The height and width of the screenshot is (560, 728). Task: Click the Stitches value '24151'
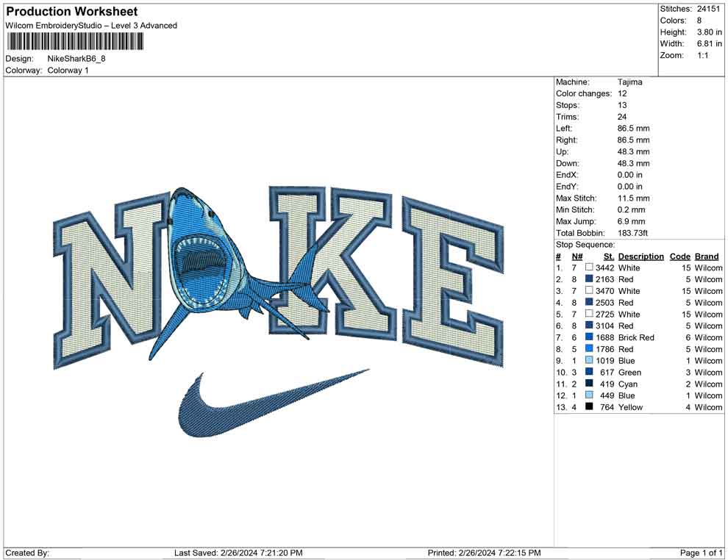(707, 9)
